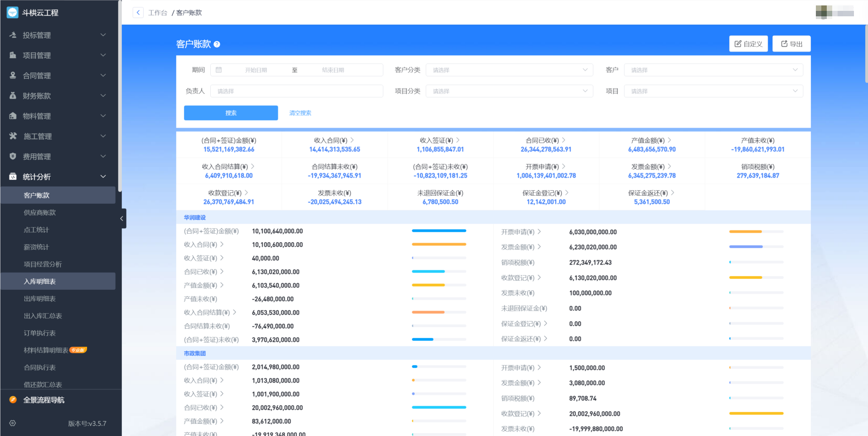Screen dimensions: 868x436
Task: Click the 斗栱云工程 logo icon
Action: [12, 13]
